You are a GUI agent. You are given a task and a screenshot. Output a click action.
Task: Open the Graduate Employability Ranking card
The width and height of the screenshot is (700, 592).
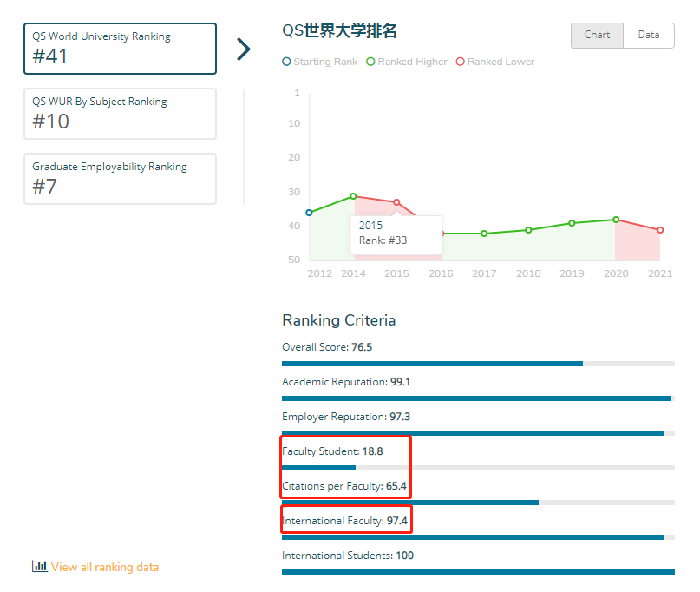click(120, 179)
